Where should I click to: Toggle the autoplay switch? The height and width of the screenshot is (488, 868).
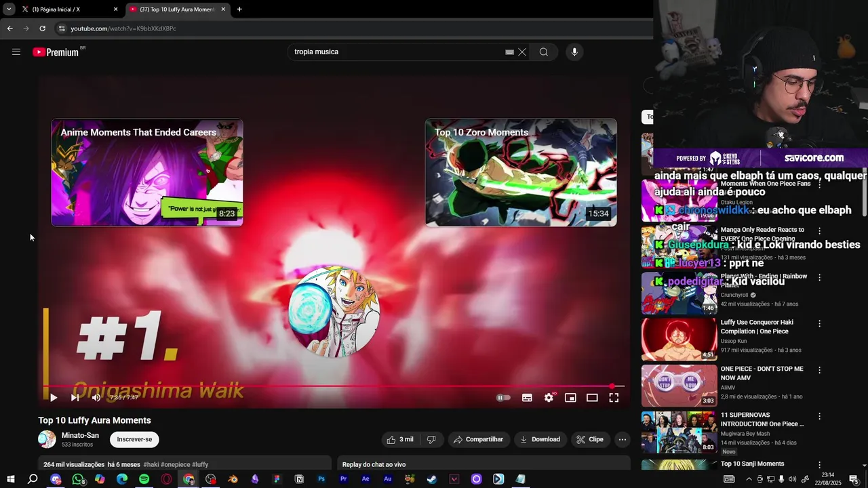(x=503, y=398)
